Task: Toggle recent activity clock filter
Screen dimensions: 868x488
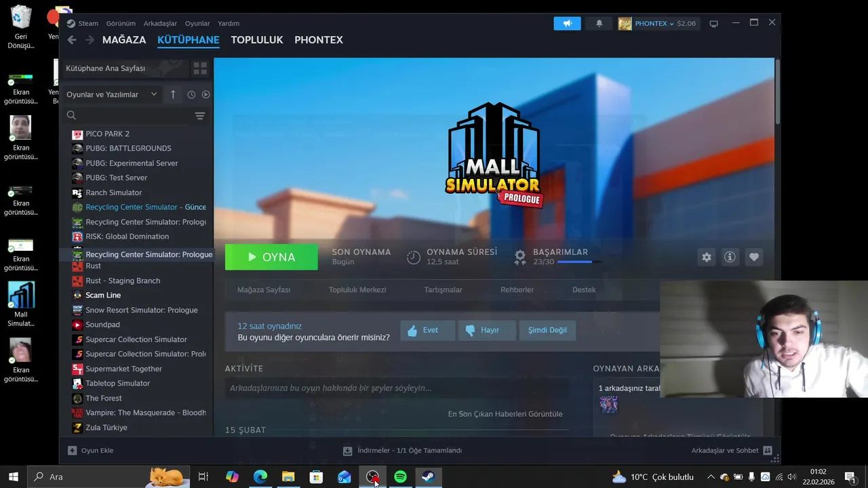Action: pyautogui.click(x=191, y=95)
